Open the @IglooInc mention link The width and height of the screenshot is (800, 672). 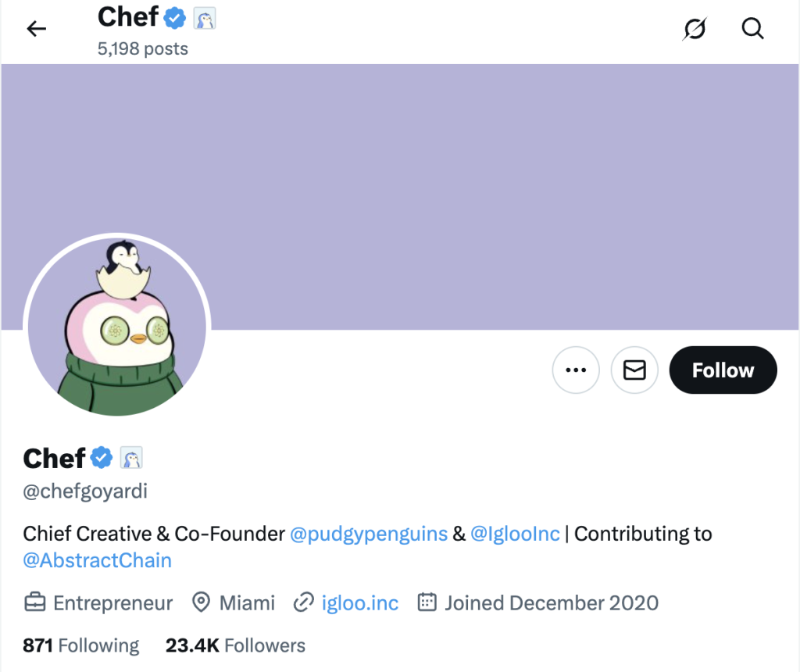pos(515,534)
